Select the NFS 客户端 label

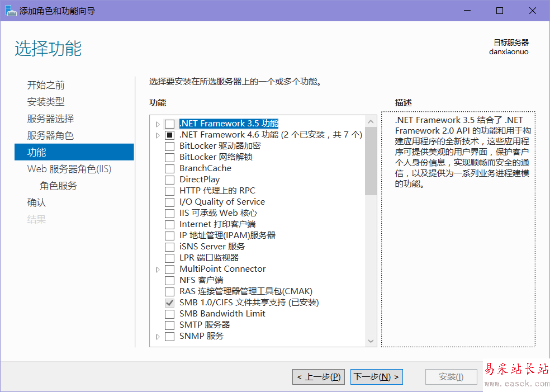tap(201, 280)
